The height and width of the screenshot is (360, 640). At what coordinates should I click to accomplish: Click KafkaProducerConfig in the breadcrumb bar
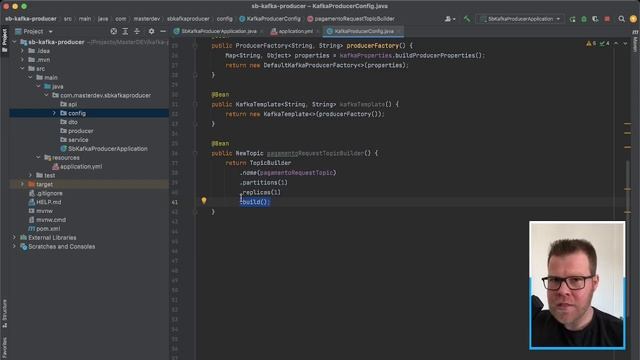270,19
